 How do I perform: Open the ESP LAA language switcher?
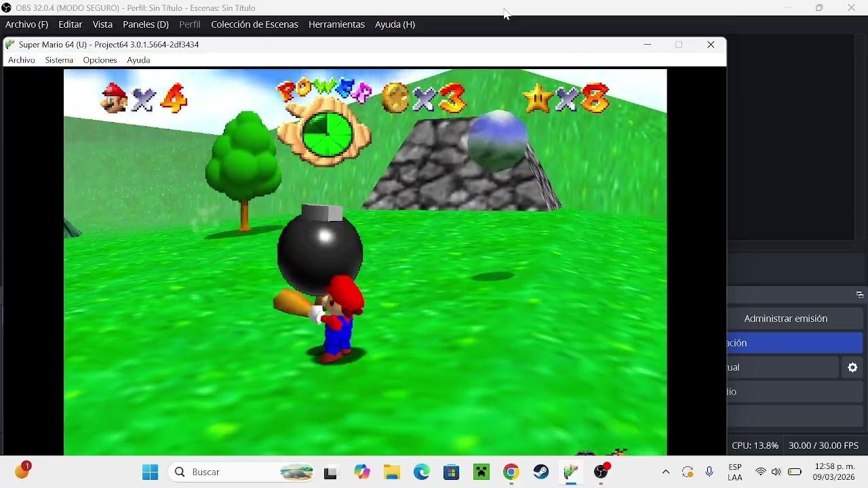[735, 472]
